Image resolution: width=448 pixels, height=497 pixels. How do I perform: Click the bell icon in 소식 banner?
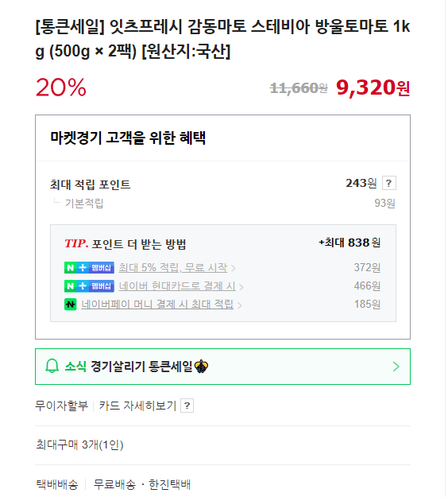[52, 367]
